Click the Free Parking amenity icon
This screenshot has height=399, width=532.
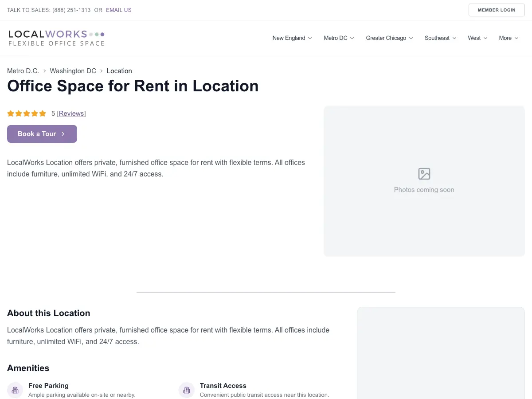[x=15, y=390]
